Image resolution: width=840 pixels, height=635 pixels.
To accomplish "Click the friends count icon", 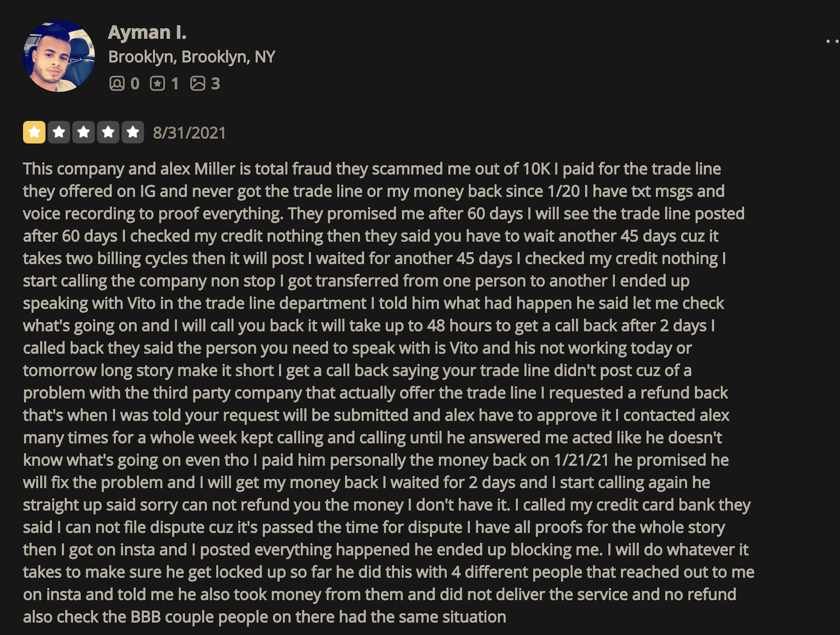I will tap(116, 83).
